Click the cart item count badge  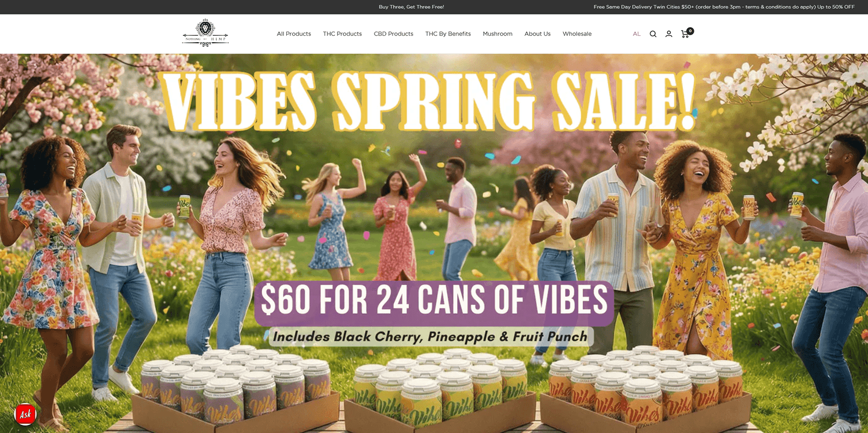tap(690, 31)
